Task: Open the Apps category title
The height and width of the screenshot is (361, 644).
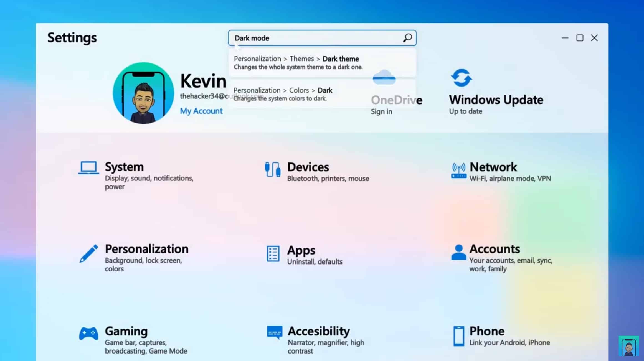Action: tap(301, 250)
